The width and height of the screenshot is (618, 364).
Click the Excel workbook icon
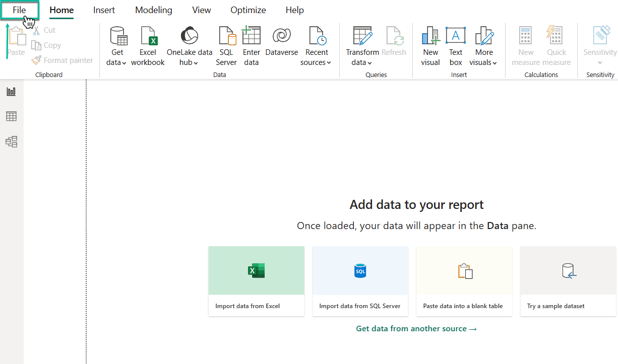click(x=148, y=37)
